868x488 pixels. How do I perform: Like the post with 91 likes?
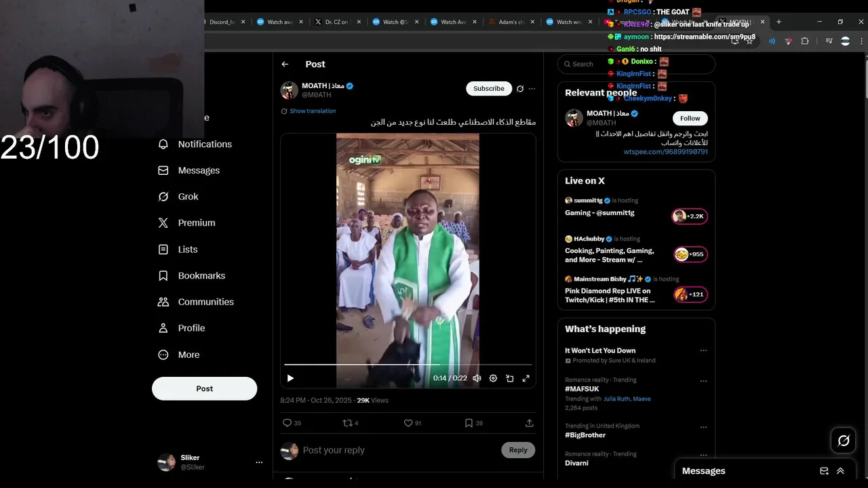(x=412, y=423)
